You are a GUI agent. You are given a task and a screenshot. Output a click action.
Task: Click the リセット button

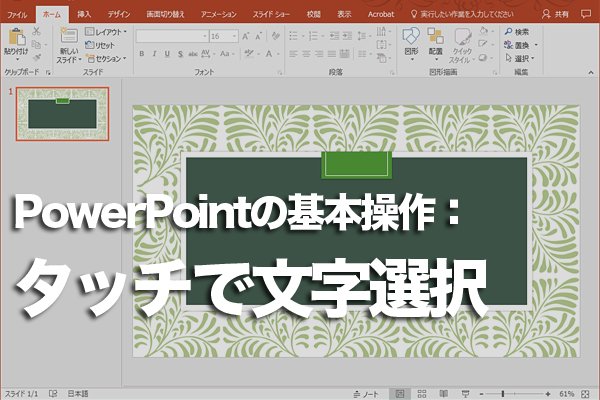click(x=100, y=45)
